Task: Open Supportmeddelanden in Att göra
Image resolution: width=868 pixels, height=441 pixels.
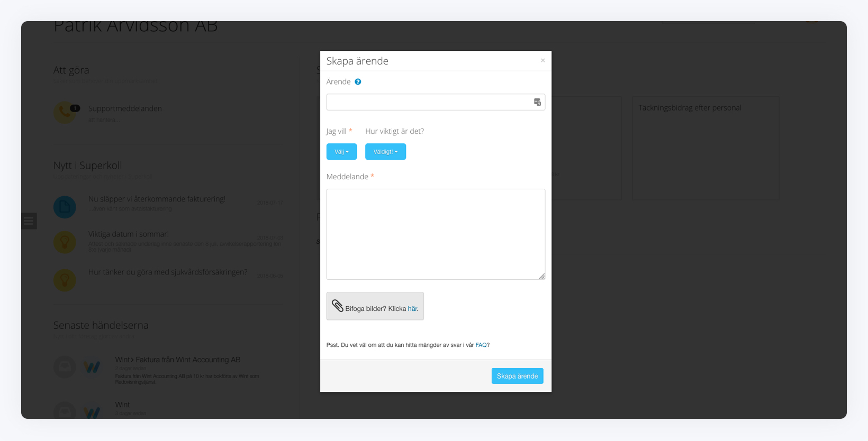Action: coord(125,108)
